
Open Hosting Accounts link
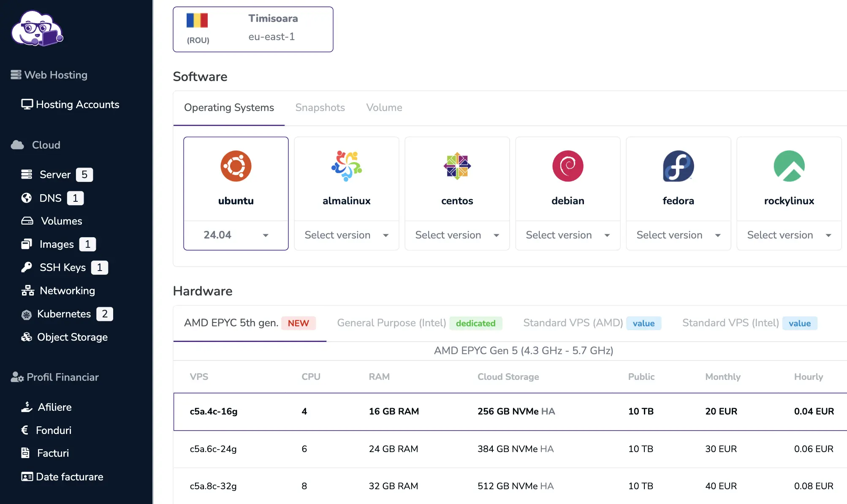click(71, 104)
